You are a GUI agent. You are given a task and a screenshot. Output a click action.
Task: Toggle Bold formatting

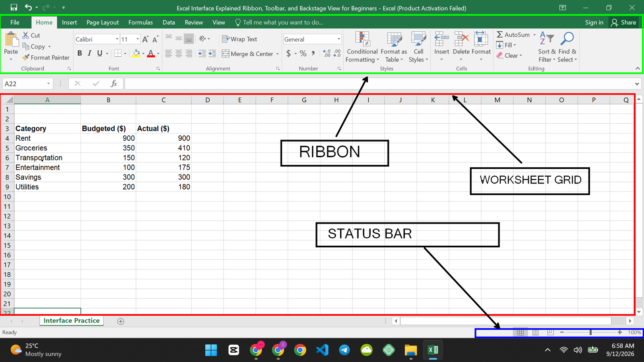coord(80,53)
